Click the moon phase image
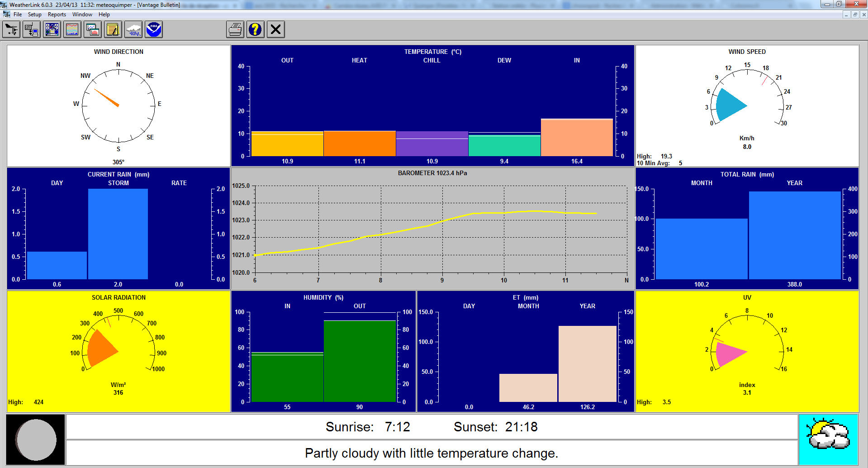The image size is (868, 468). click(x=36, y=439)
